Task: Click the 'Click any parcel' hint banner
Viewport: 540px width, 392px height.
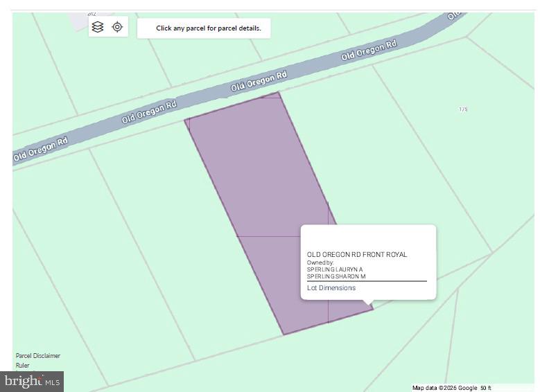Action: [x=204, y=28]
